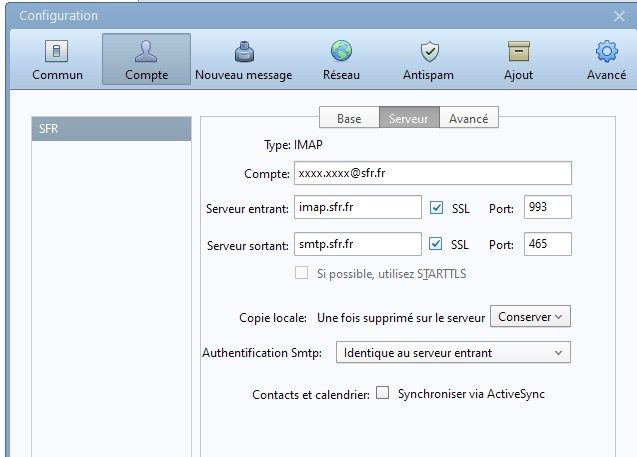The image size is (637, 457).
Task: Open the Avancé gear section
Action: click(606, 59)
